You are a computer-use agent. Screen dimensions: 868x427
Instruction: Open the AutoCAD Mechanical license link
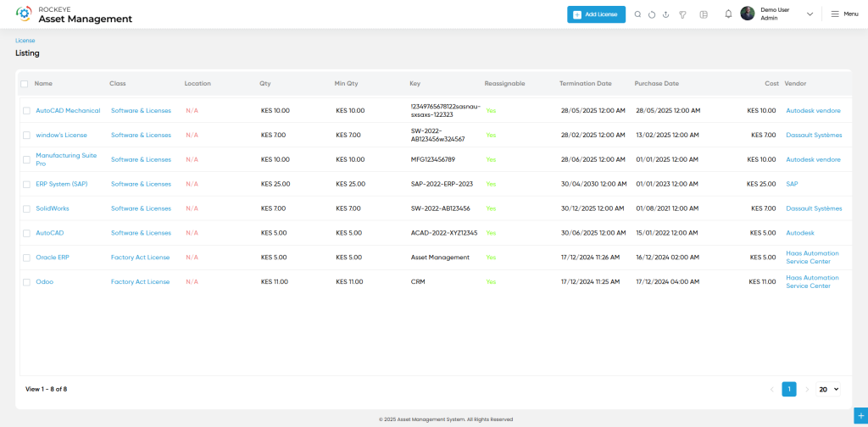(x=68, y=111)
